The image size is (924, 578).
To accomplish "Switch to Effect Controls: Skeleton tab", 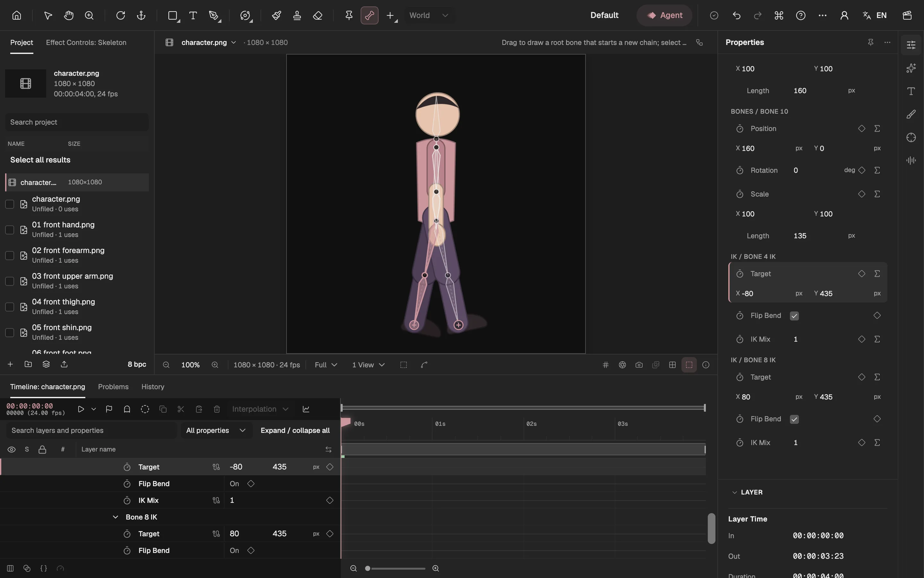I will (x=86, y=42).
